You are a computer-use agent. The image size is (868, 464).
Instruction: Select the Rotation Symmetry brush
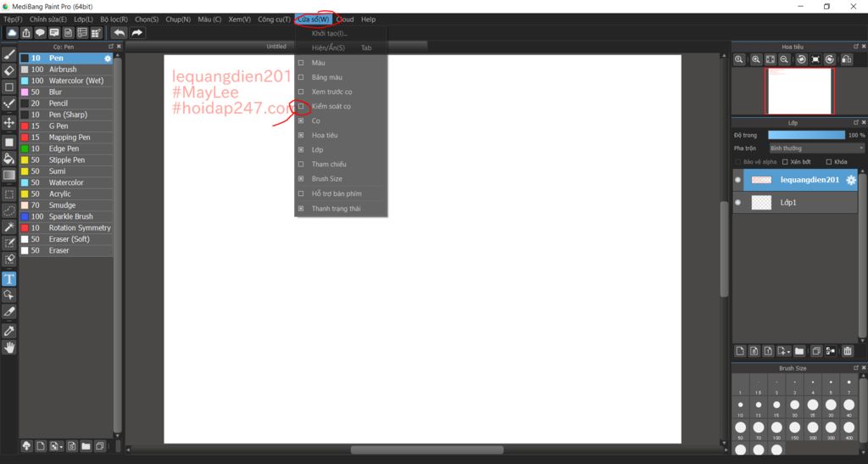(66, 228)
